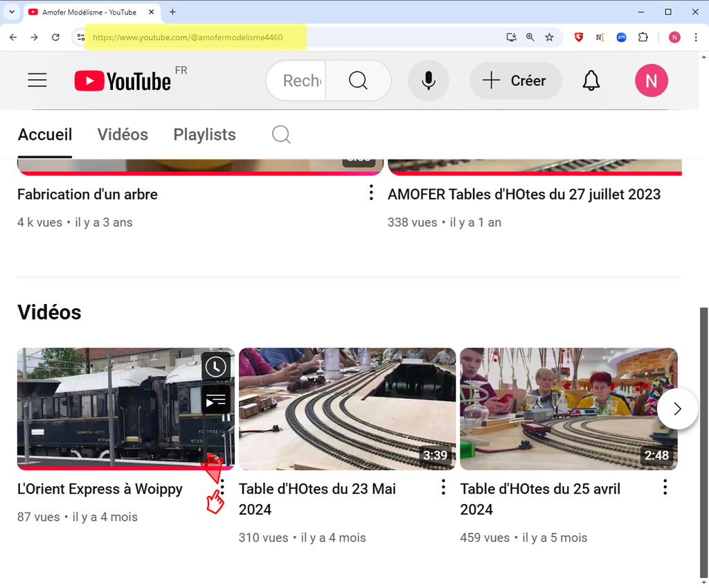709x588 pixels.
Task: Click '338 vues • il y a 1 an' text
Action: click(x=444, y=222)
